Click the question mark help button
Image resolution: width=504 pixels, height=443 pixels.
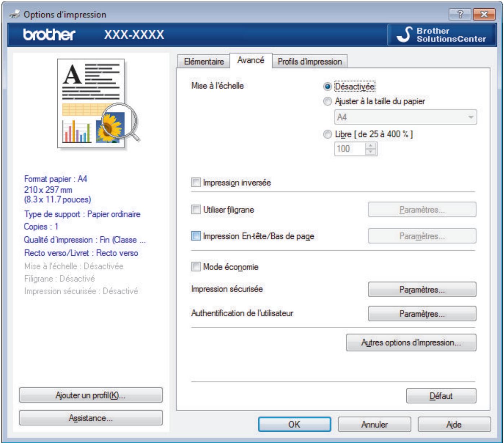[x=460, y=14]
